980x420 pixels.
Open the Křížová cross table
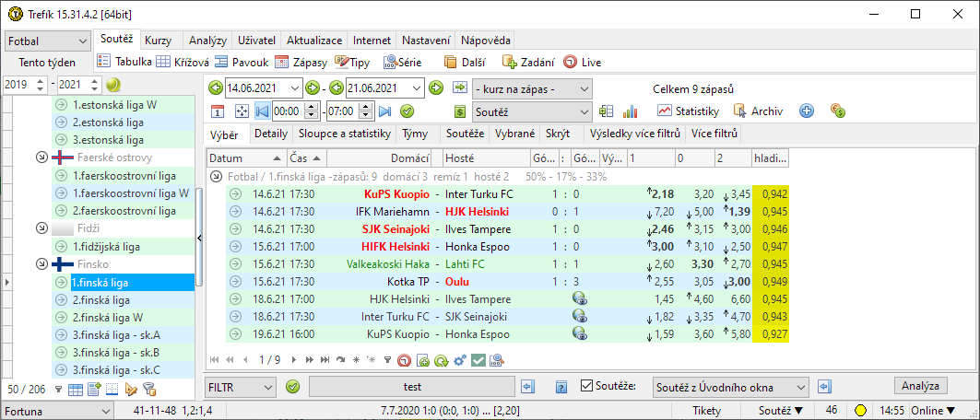pos(182,62)
